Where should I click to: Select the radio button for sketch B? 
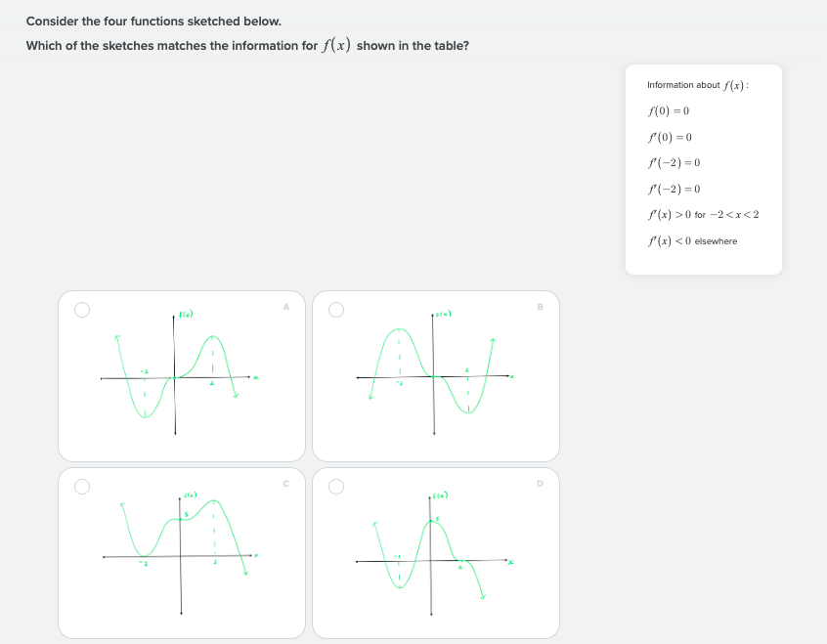[x=334, y=309]
